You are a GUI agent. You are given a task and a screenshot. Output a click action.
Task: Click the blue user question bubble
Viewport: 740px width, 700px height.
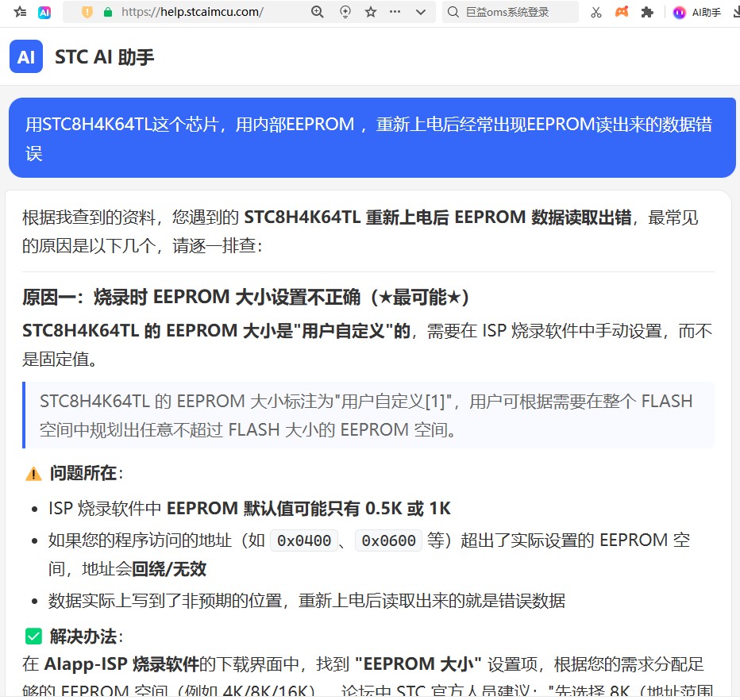(372, 138)
